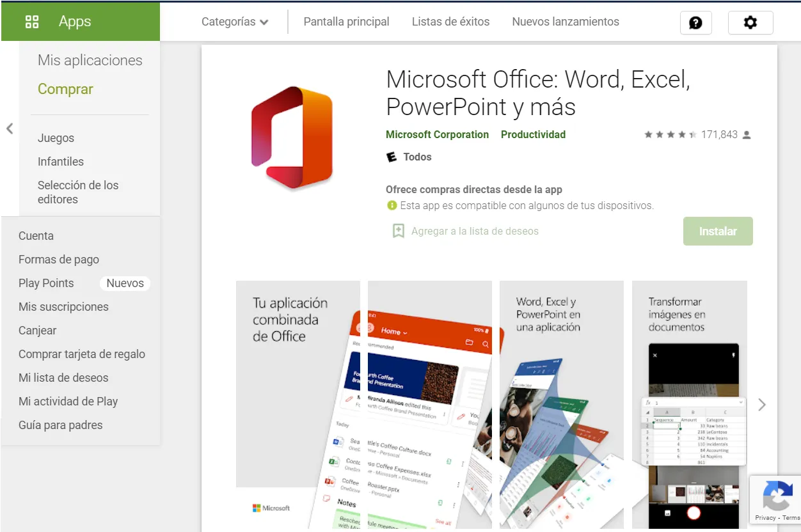Image resolution: width=801 pixels, height=532 pixels.
Task: Click the green compatibility info icon
Action: pyautogui.click(x=392, y=206)
